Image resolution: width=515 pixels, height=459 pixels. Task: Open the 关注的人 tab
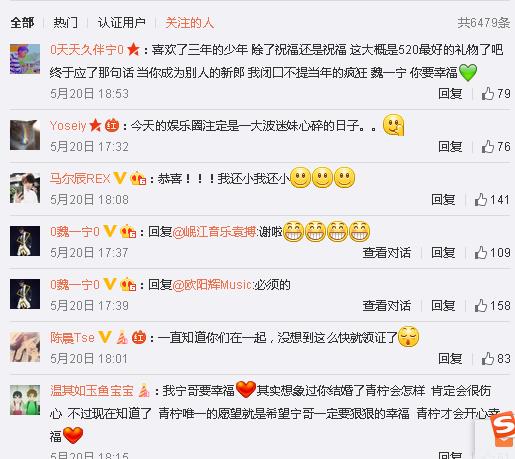pos(189,23)
